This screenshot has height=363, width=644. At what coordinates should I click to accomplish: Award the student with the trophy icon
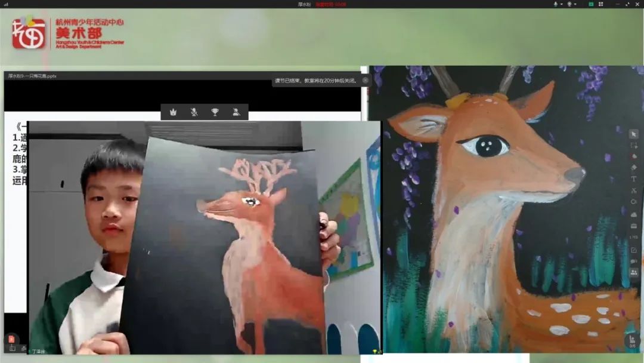(215, 112)
